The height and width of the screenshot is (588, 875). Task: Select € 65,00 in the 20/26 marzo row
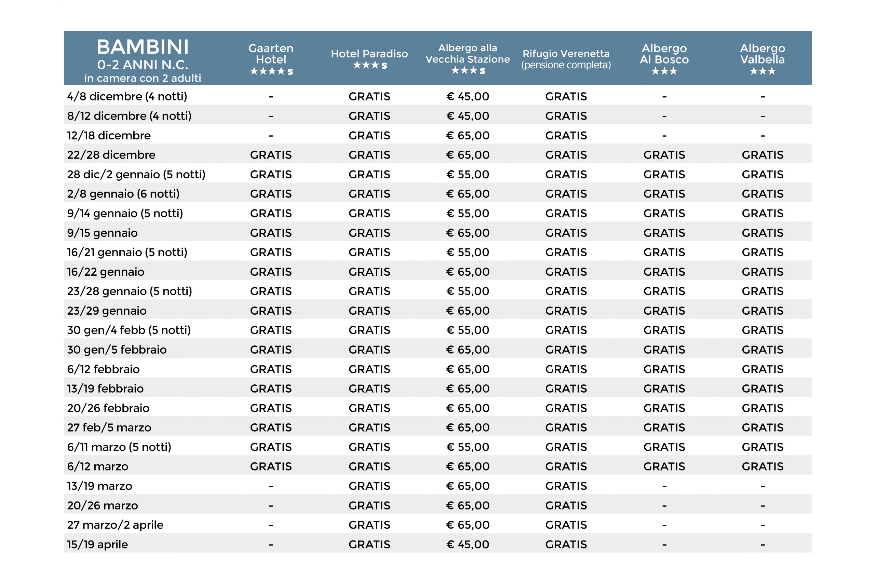468,506
